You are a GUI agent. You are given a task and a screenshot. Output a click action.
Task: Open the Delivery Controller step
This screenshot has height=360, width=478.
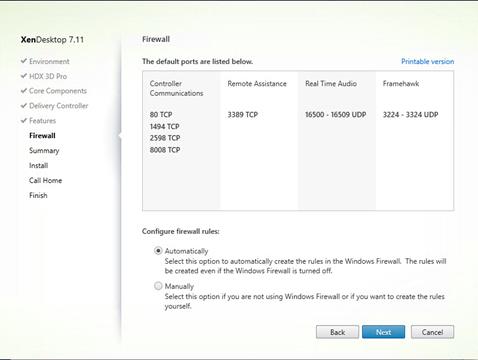[x=58, y=106]
